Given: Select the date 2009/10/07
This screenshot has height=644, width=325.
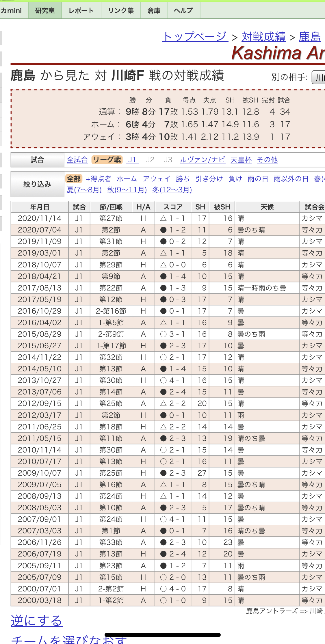Looking at the screenshot, I should coord(40,473).
